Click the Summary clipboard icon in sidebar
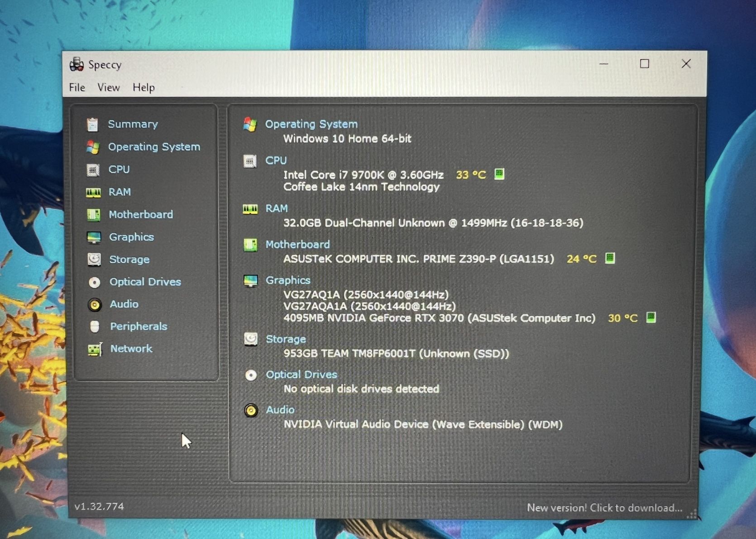The image size is (756, 539). coord(92,124)
